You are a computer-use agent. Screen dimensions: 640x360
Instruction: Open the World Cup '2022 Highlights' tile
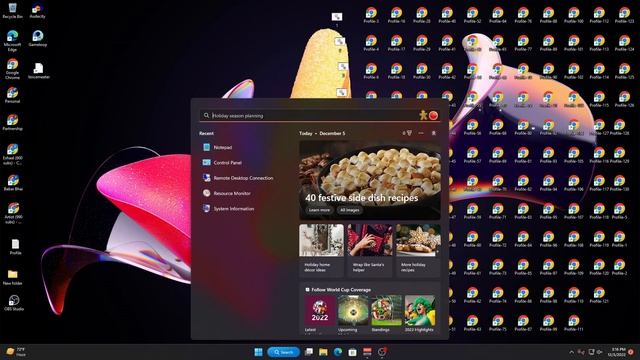(x=420, y=313)
